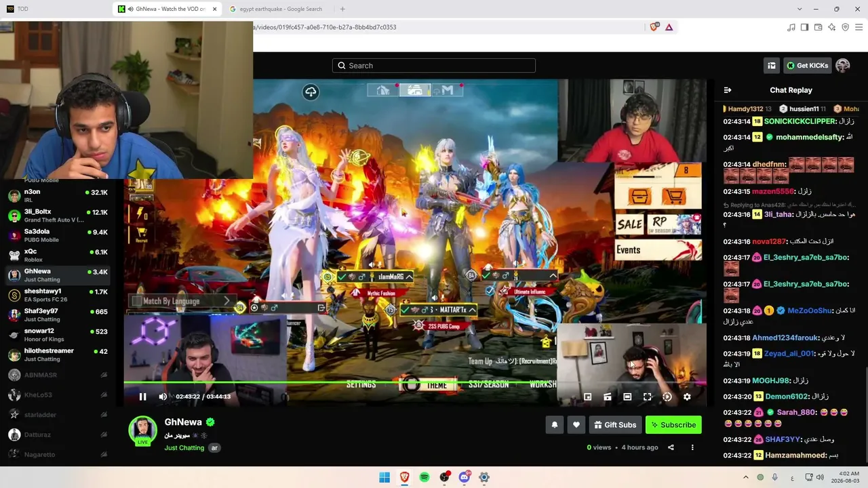Open the Brave Rewards triangle icon
The width and height of the screenshot is (868, 488).
point(669,27)
